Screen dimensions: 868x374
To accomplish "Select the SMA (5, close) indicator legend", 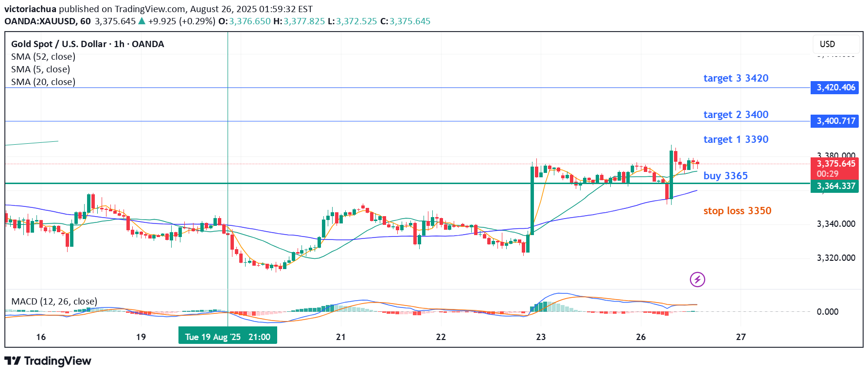I will [40, 69].
